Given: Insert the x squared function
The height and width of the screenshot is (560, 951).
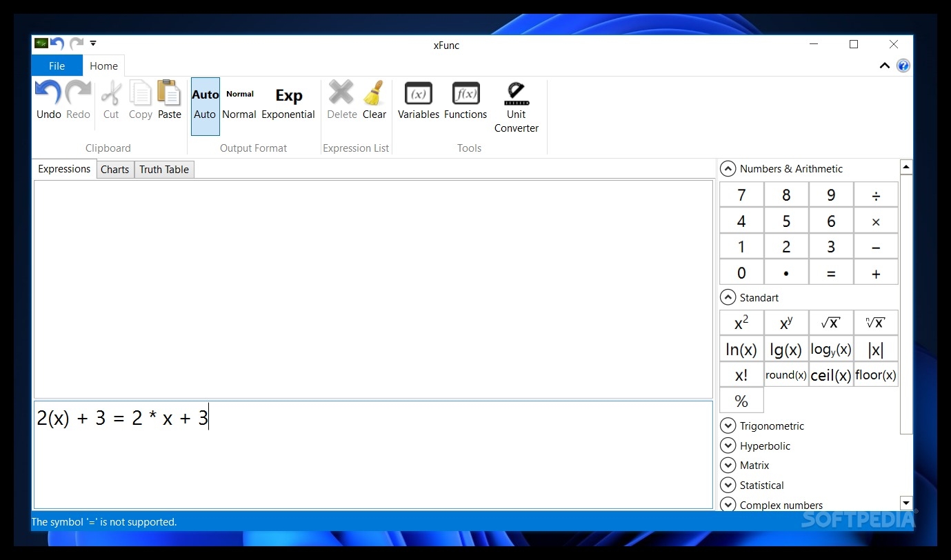Looking at the screenshot, I should pyautogui.click(x=741, y=323).
